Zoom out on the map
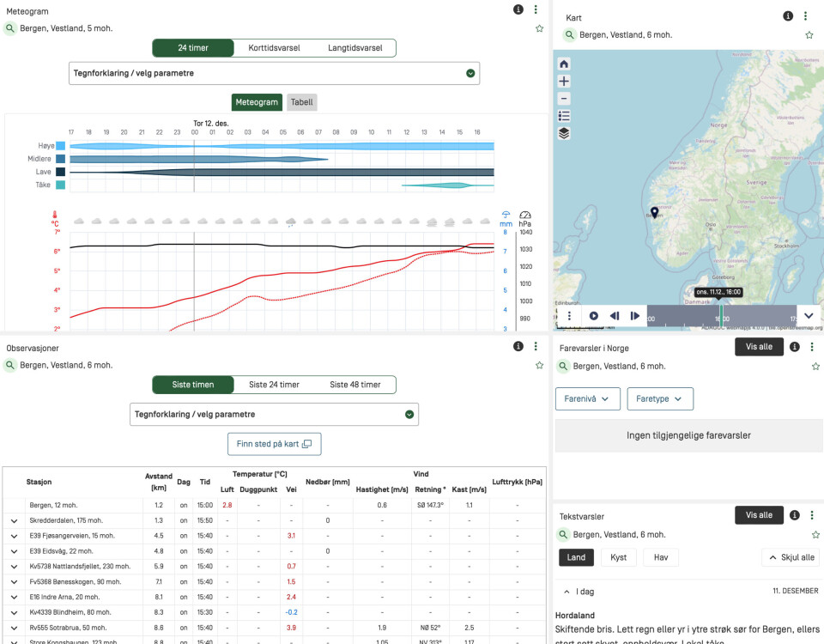 [564, 98]
